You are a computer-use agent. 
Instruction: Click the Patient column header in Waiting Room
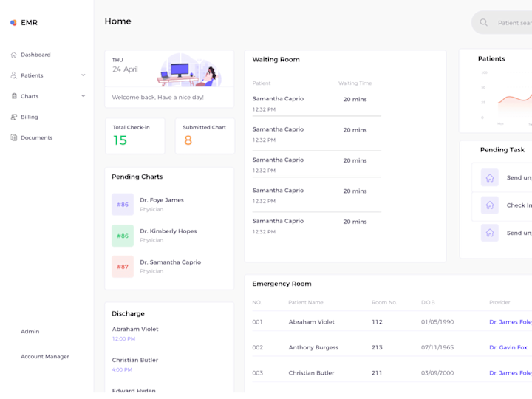click(x=262, y=83)
